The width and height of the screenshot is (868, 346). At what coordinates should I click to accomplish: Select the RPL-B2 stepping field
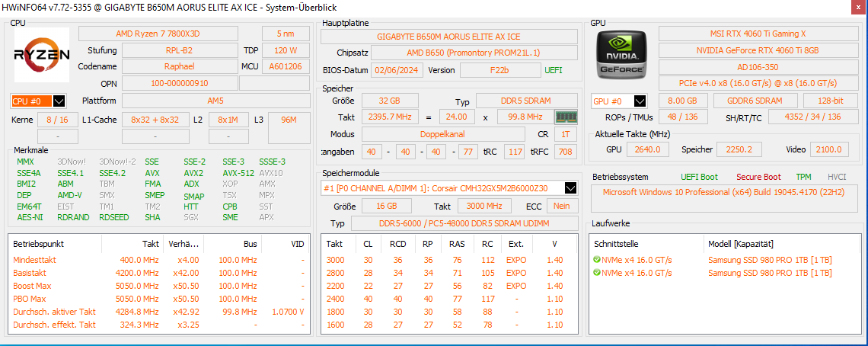(x=180, y=50)
